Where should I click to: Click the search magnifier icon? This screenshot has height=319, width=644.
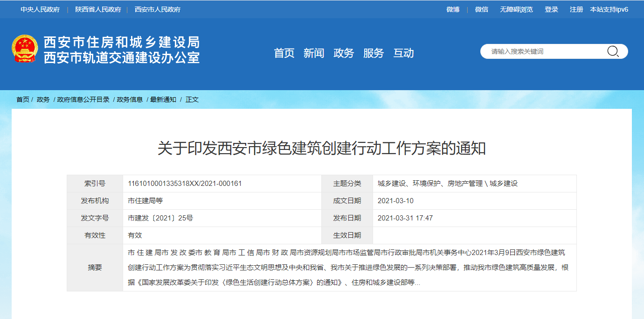[x=613, y=51]
